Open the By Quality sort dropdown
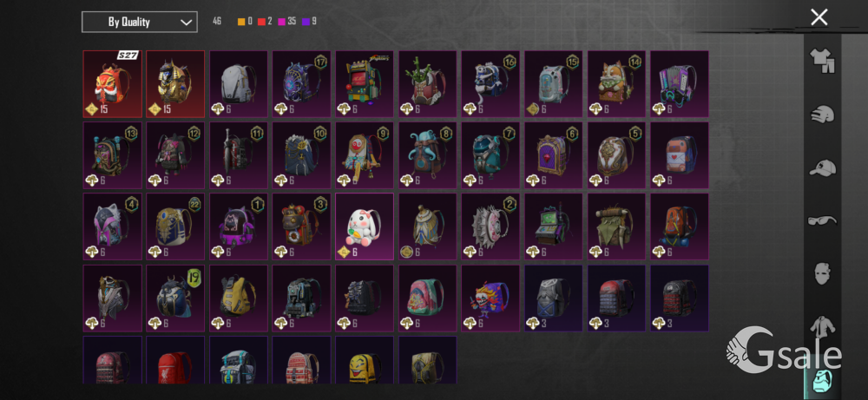 click(x=140, y=23)
